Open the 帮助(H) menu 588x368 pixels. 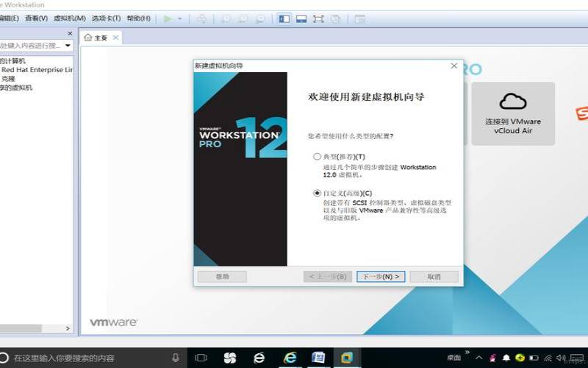click(138, 18)
